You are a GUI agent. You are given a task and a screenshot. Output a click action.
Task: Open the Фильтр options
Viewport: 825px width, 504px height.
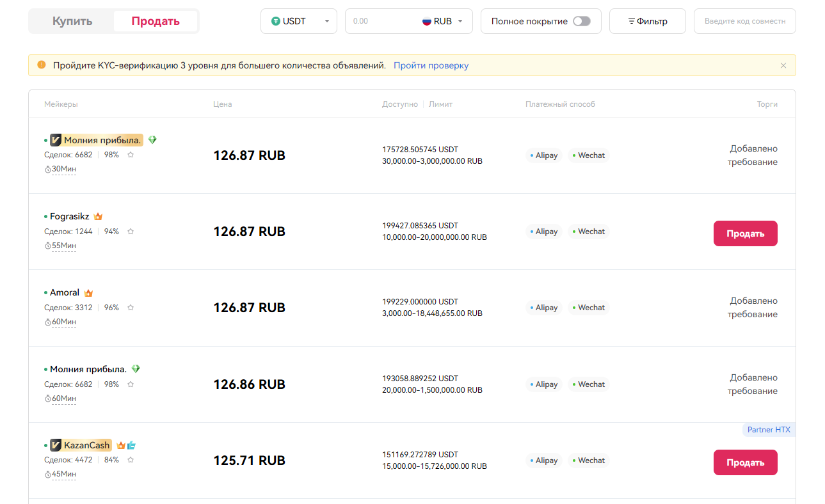pyautogui.click(x=647, y=21)
